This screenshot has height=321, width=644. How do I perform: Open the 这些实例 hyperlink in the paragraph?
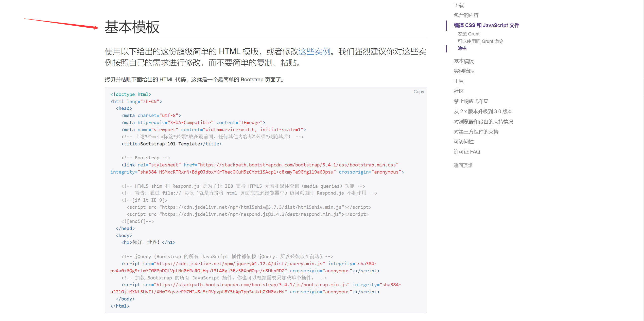tap(314, 51)
